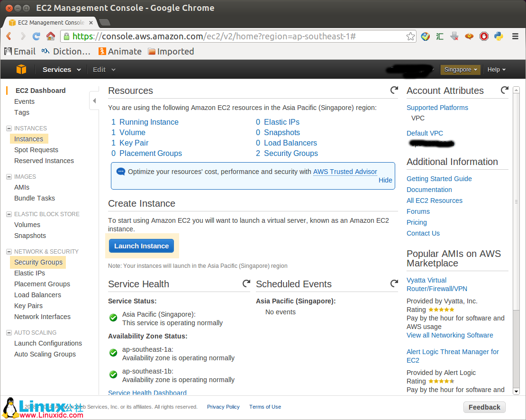Refresh the Service Health section
The height and width of the screenshot is (420, 526).
click(x=246, y=283)
